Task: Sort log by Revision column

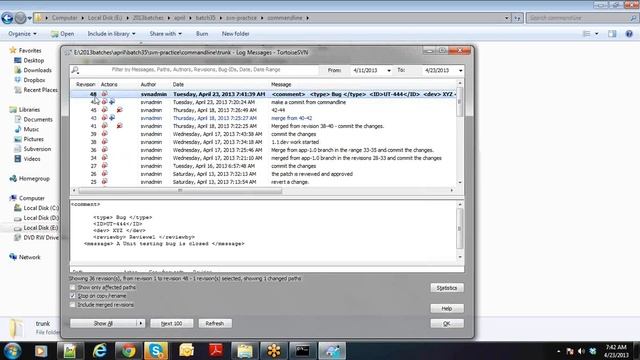Action: click(85, 84)
